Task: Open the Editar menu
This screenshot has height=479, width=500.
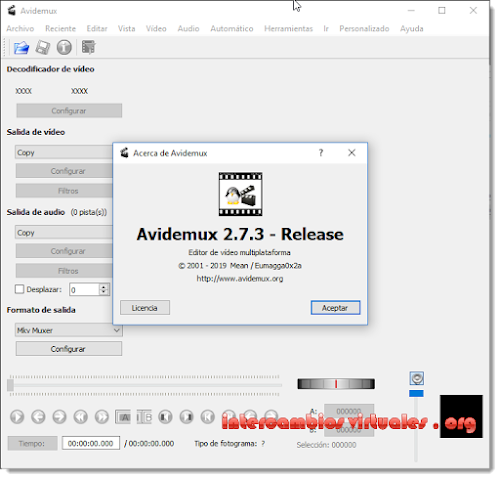Action: coord(97,29)
